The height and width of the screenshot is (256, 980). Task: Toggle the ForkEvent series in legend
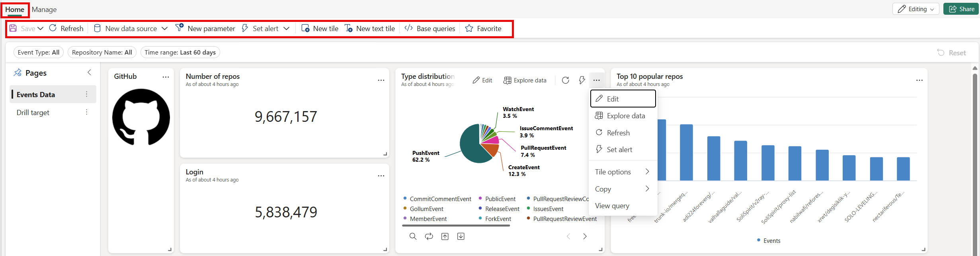tap(498, 219)
